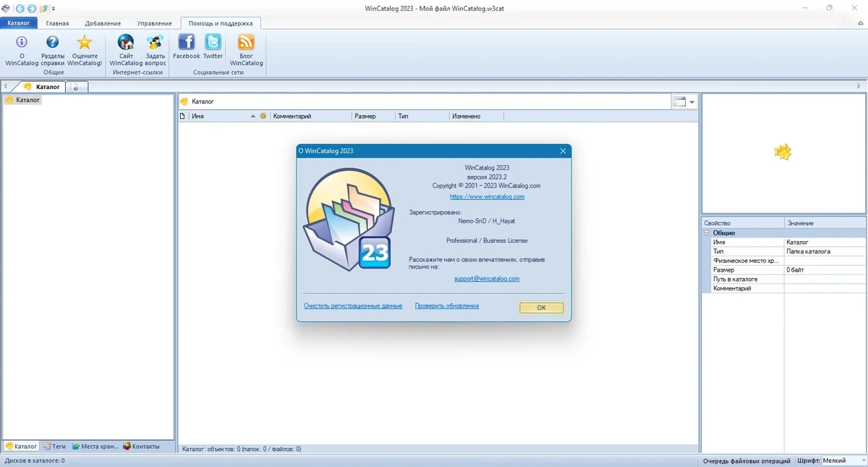The height and width of the screenshot is (467, 868).
Task: Click the WinCatalog app icon in title bar
Action: [x=6, y=8]
